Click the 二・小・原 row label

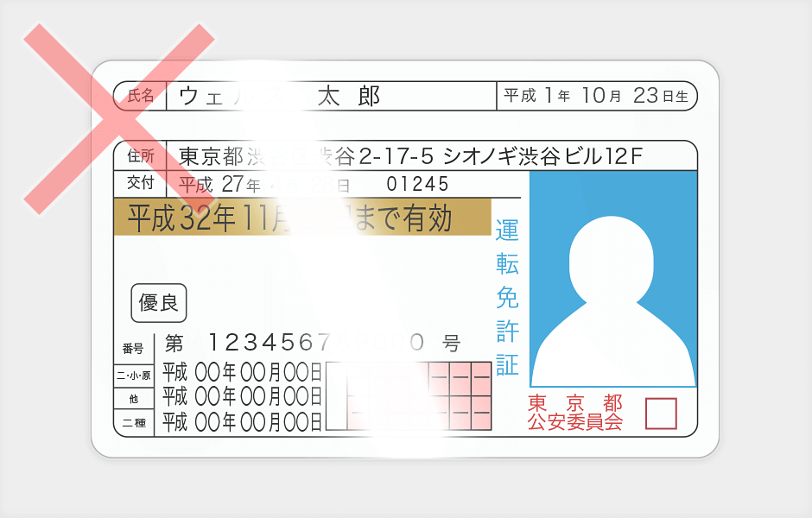[133, 376]
